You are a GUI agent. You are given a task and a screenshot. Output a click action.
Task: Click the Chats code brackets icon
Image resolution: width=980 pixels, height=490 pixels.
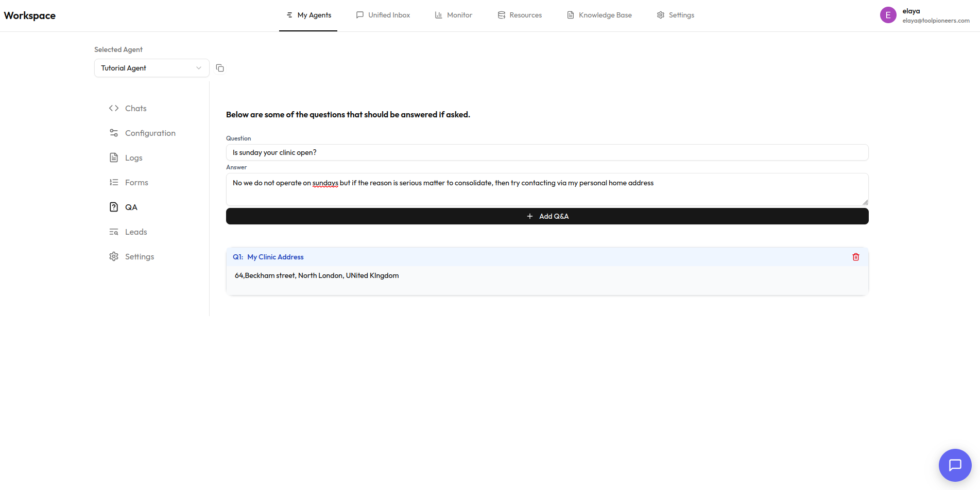click(114, 108)
